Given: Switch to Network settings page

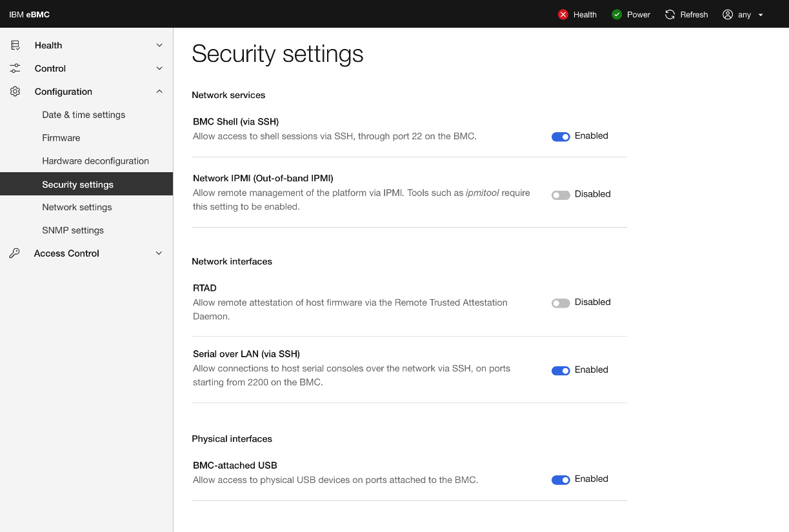Looking at the screenshot, I should (76, 207).
